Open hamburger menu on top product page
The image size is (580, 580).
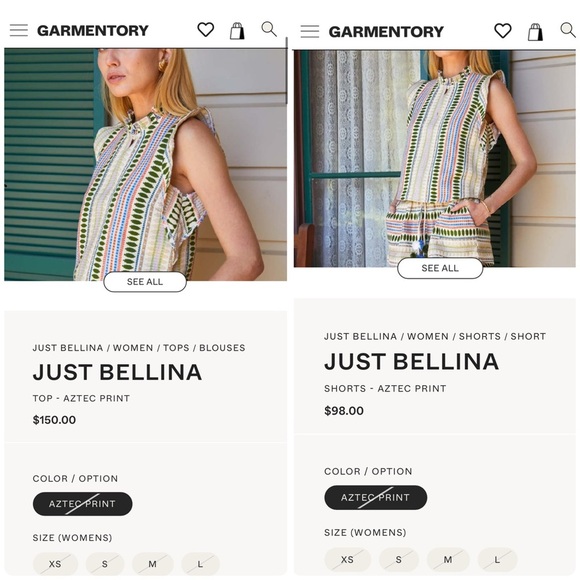click(19, 30)
